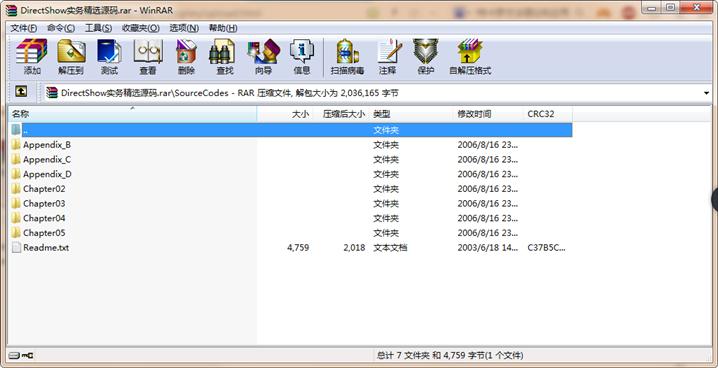Viewport: 718px width, 368px height.
Task: Sort by Packed Size (压缩后大小) column
Action: coord(342,114)
